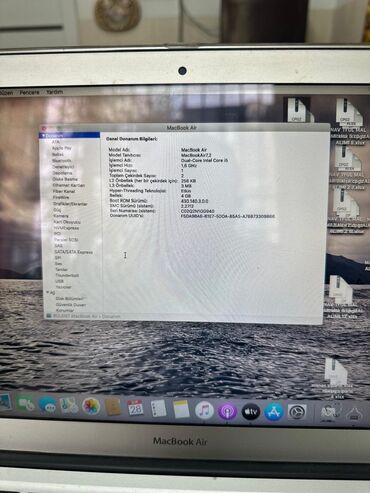The image size is (370, 493).
Task: Launch the Music app in the Dock
Action: pyautogui.click(x=204, y=410)
